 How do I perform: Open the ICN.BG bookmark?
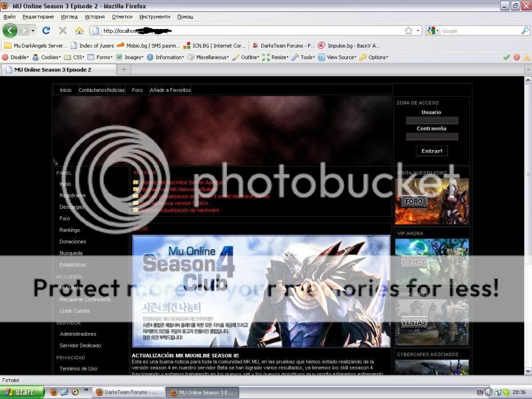(x=214, y=46)
